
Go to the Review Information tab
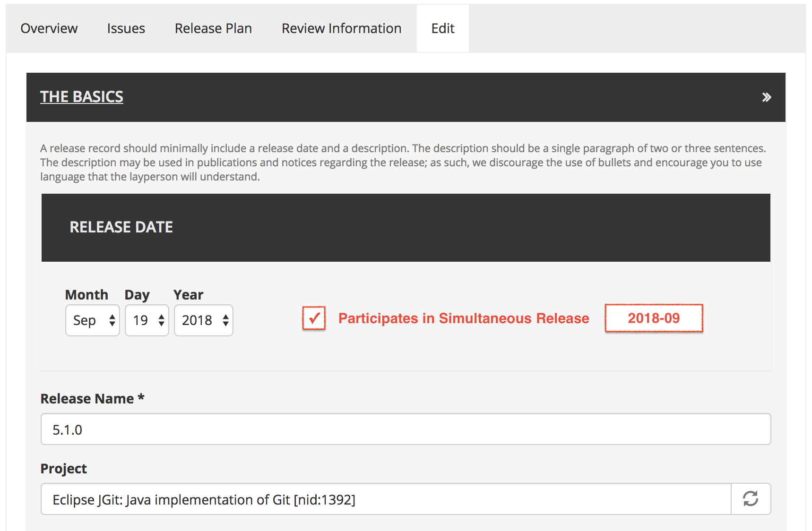[341, 28]
